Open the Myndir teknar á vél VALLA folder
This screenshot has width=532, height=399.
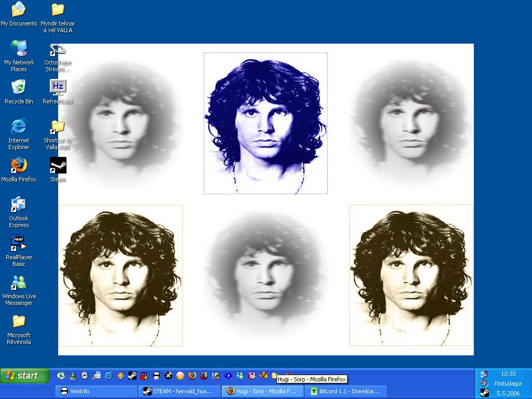[x=58, y=17]
